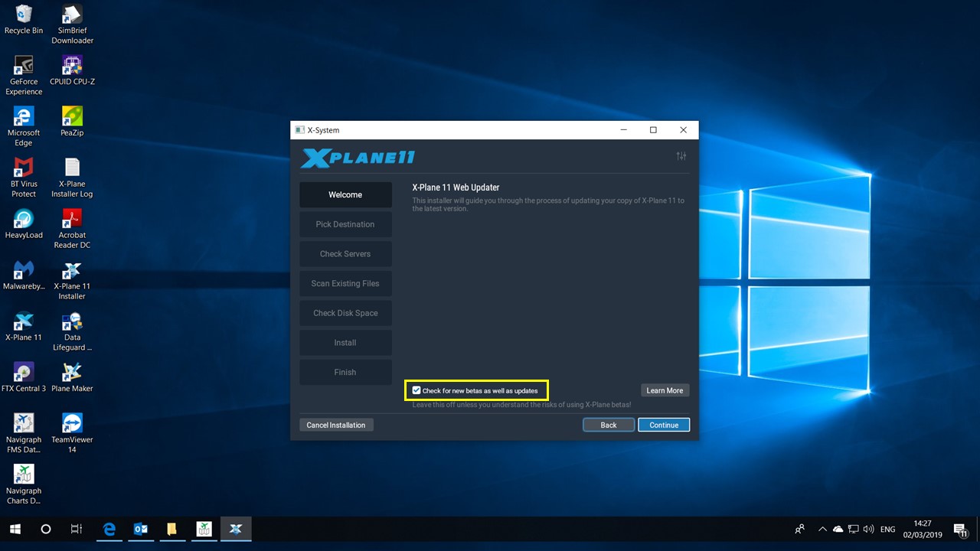Select the Install step
The width and height of the screenshot is (980, 551).
point(345,343)
